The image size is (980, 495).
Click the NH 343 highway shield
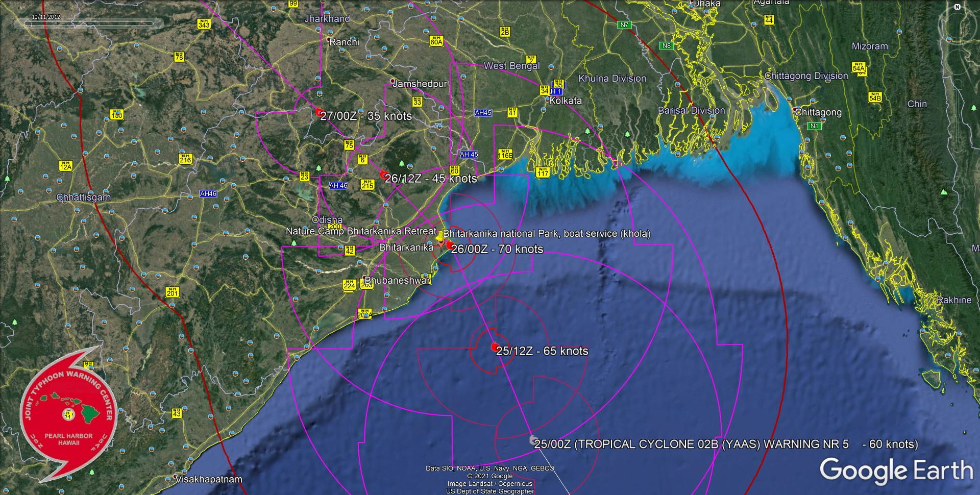click(204, 23)
